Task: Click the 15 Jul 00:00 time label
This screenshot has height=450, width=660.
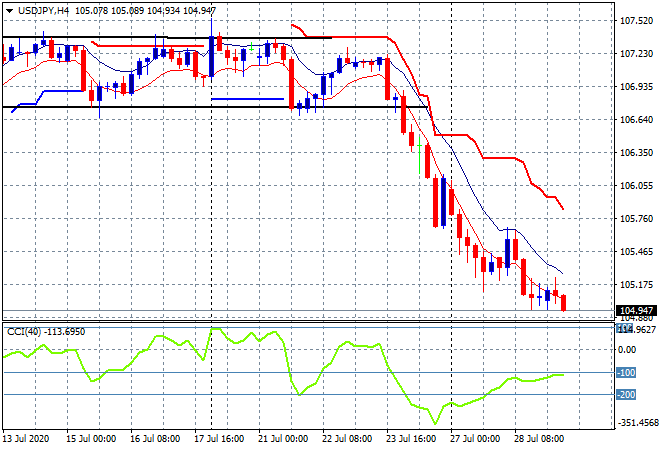Action: point(90,439)
